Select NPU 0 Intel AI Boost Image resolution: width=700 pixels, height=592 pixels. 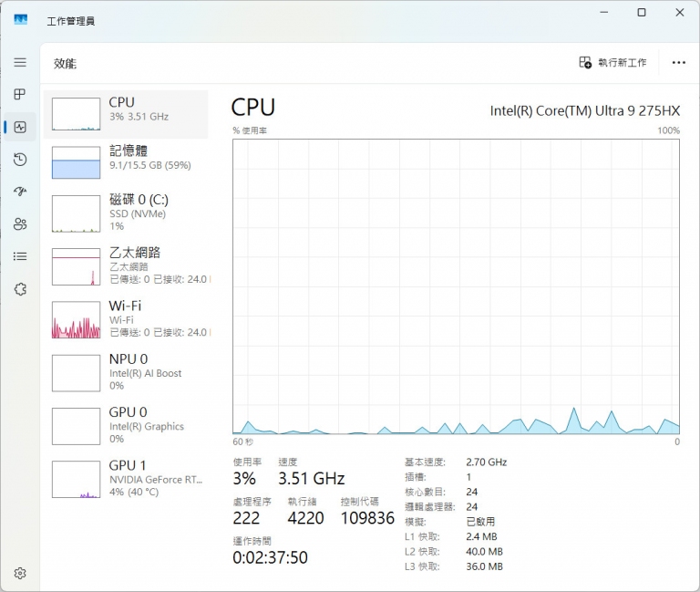pos(126,372)
